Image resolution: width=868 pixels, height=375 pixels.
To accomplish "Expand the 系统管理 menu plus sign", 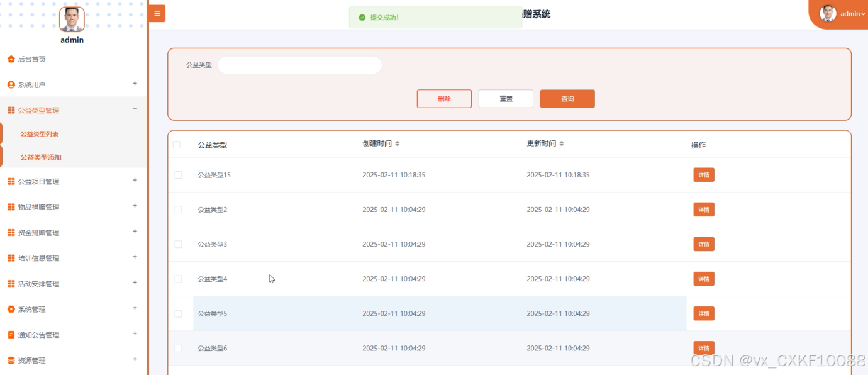I will pos(135,308).
